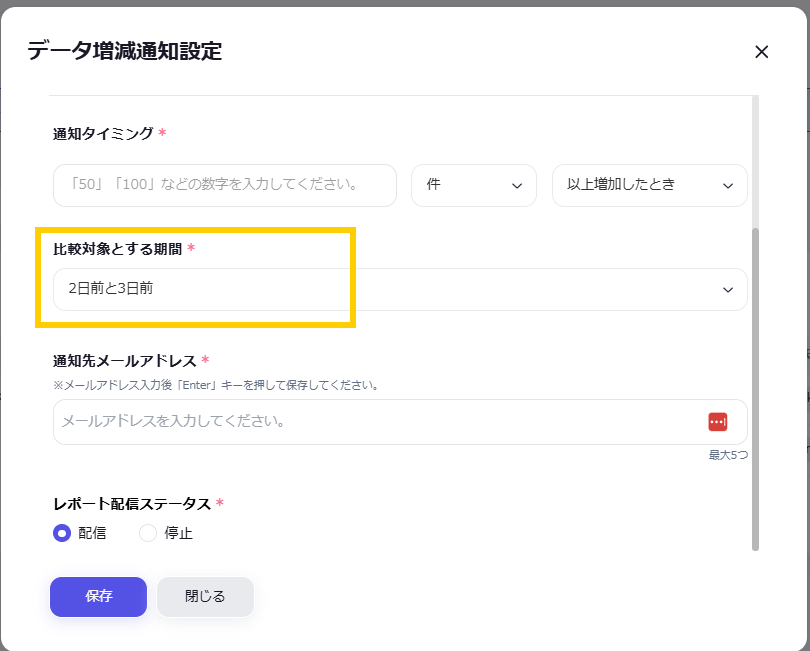Click the 比較対象とする期間 label
Image resolution: width=810 pixels, height=651 pixels.
coord(117,249)
